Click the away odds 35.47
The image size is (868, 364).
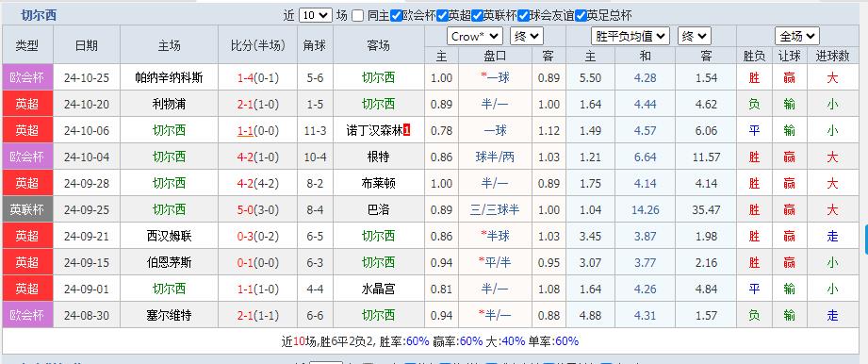pos(706,210)
